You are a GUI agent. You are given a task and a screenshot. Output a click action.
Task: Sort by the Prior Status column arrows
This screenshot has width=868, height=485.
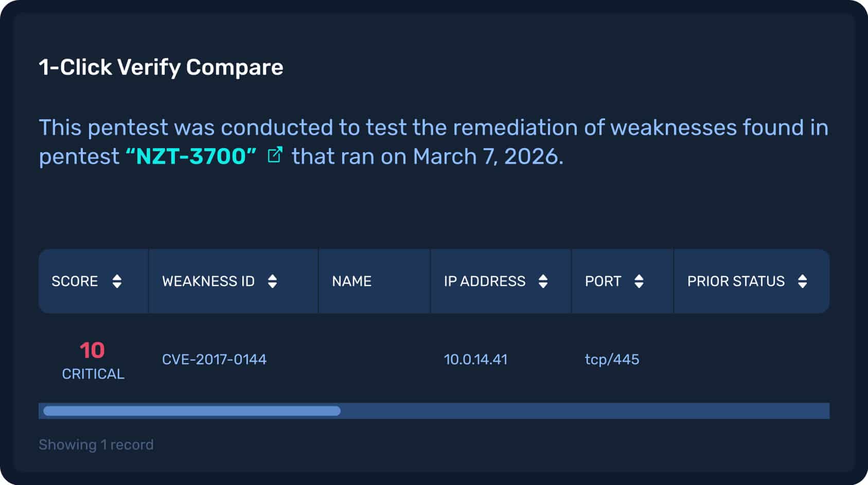point(802,281)
